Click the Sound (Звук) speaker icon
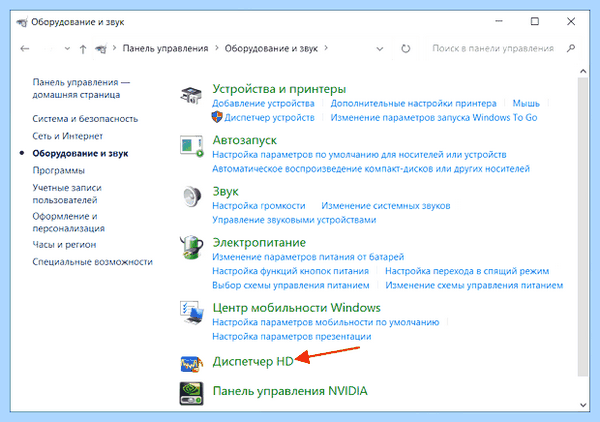 pos(192,197)
